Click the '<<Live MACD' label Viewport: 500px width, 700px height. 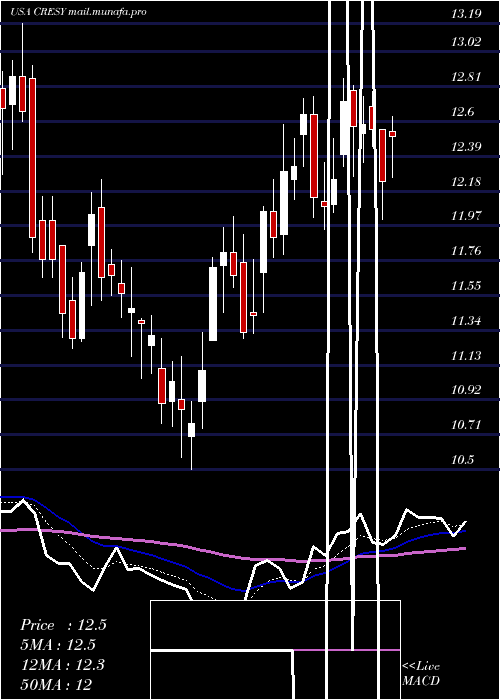421,673
